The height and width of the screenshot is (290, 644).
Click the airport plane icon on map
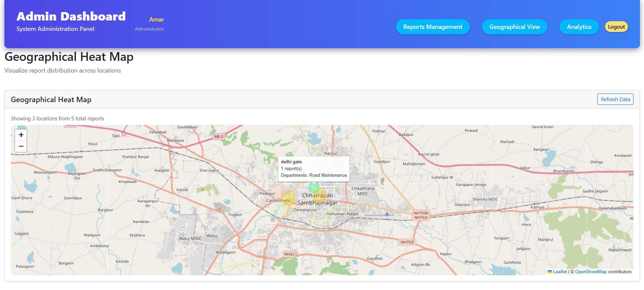point(387,214)
